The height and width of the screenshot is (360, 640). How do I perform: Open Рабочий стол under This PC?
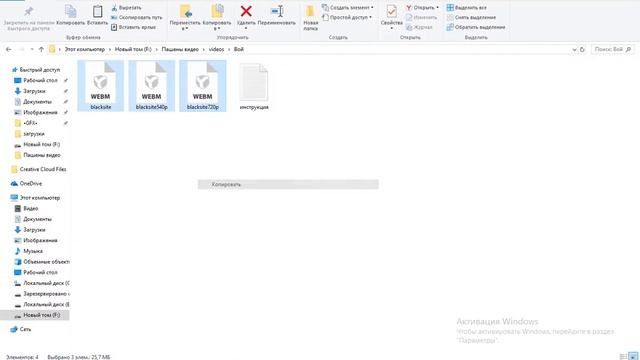[40, 272]
